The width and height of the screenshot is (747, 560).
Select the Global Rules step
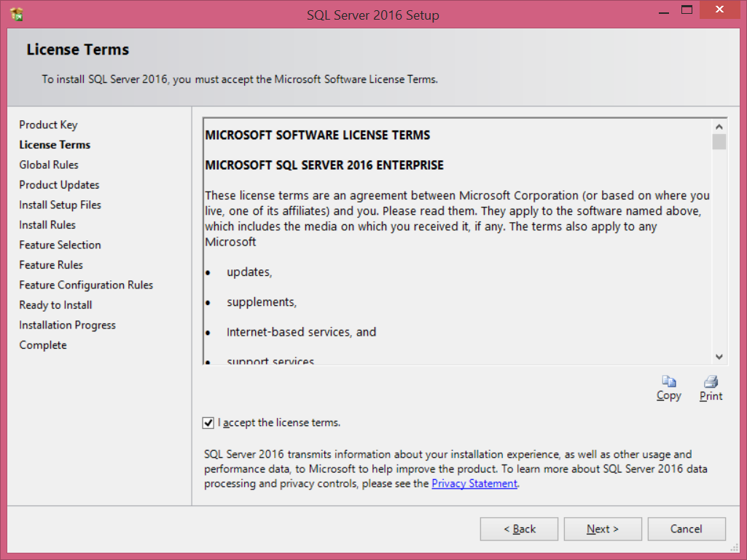pyautogui.click(x=49, y=165)
